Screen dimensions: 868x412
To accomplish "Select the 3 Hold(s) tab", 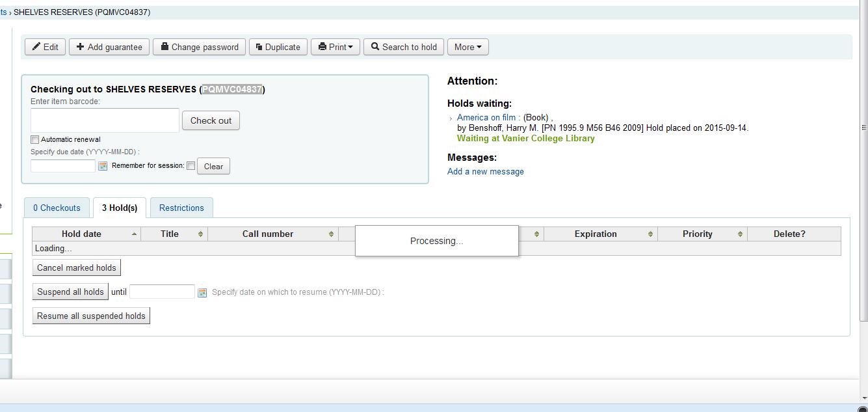I will [x=120, y=208].
